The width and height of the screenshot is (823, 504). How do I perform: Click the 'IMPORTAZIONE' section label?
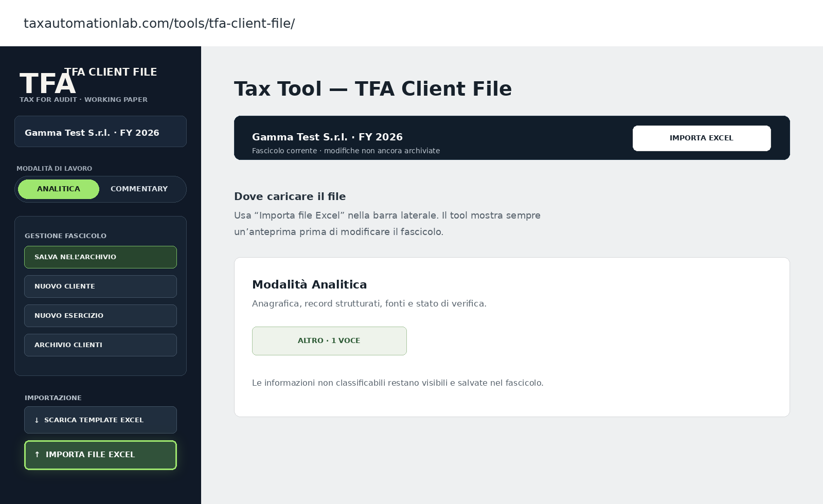[53, 398]
